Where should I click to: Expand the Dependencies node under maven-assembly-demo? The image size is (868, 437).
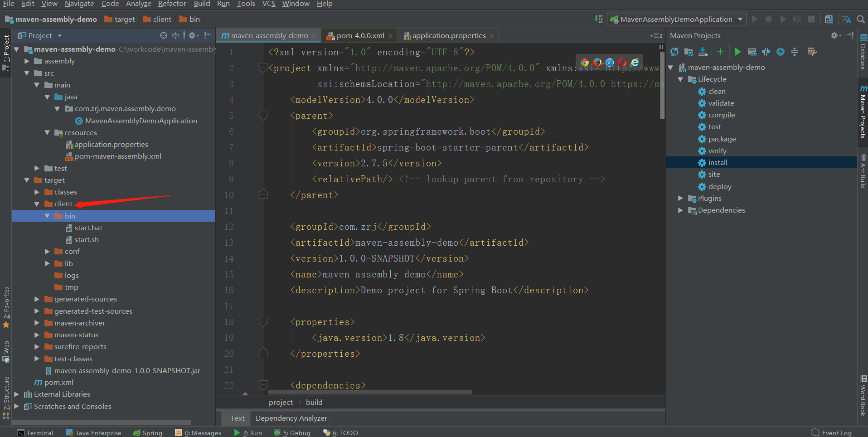[680, 210]
